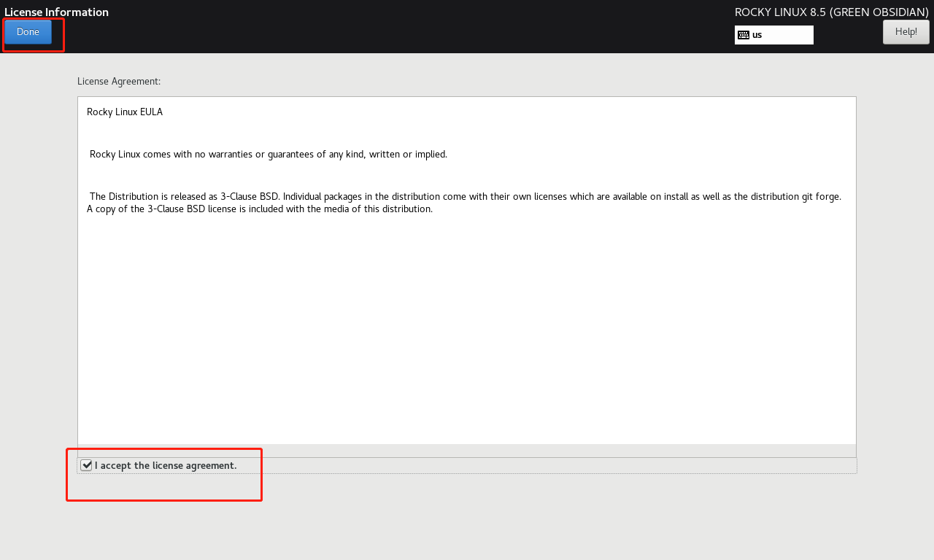Uncheck I accept the license agreement
This screenshot has height=560, width=934.
86,465
